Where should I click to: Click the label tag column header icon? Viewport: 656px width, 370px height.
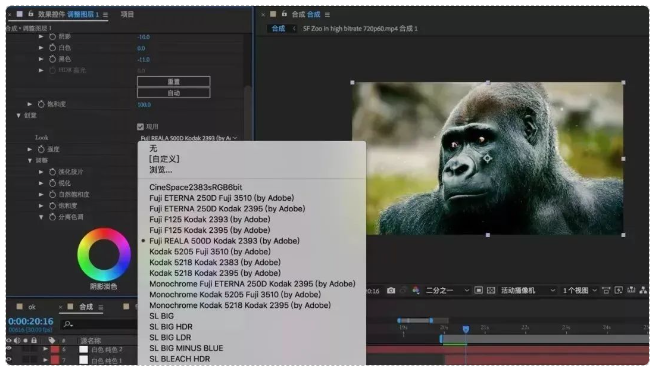(52, 340)
